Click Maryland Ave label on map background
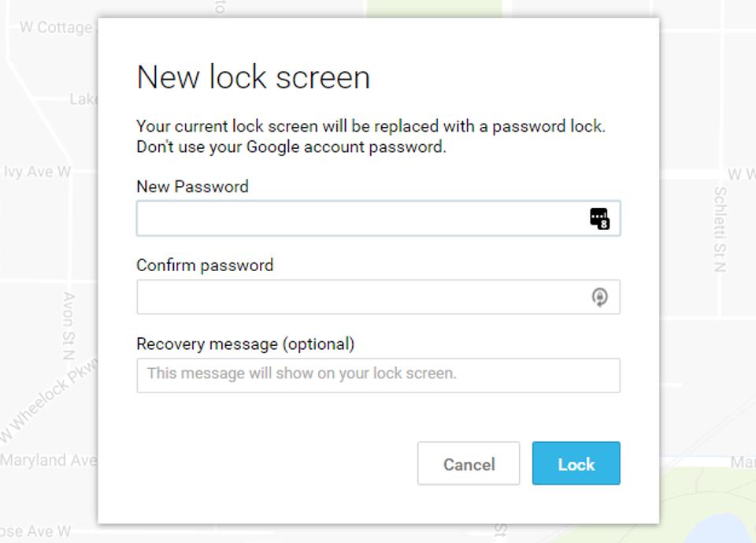Image resolution: width=756 pixels, height=543 pixels. [48, 460]
